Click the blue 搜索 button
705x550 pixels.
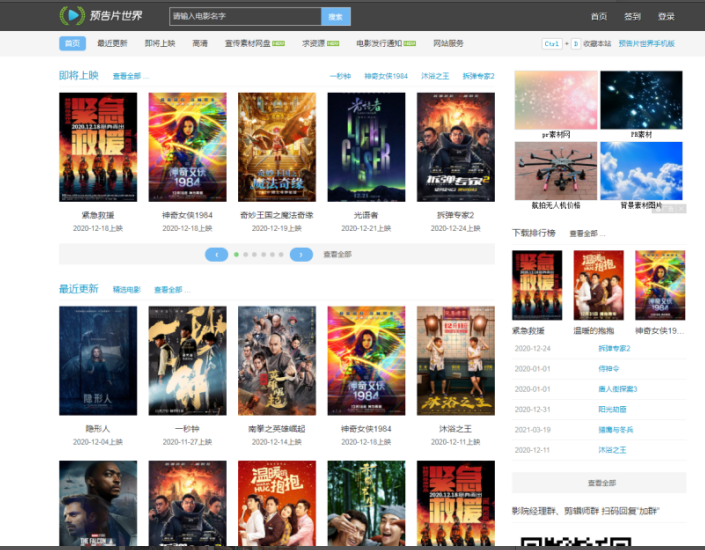point(336,17)
